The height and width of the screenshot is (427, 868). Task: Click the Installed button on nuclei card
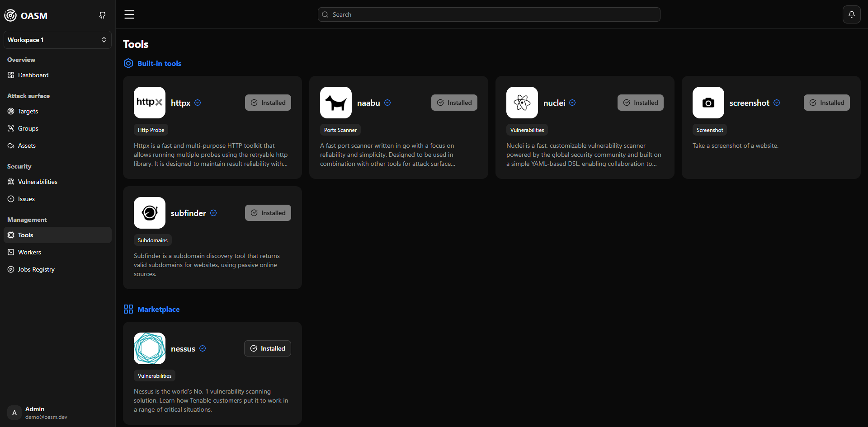tap(641, 103)
